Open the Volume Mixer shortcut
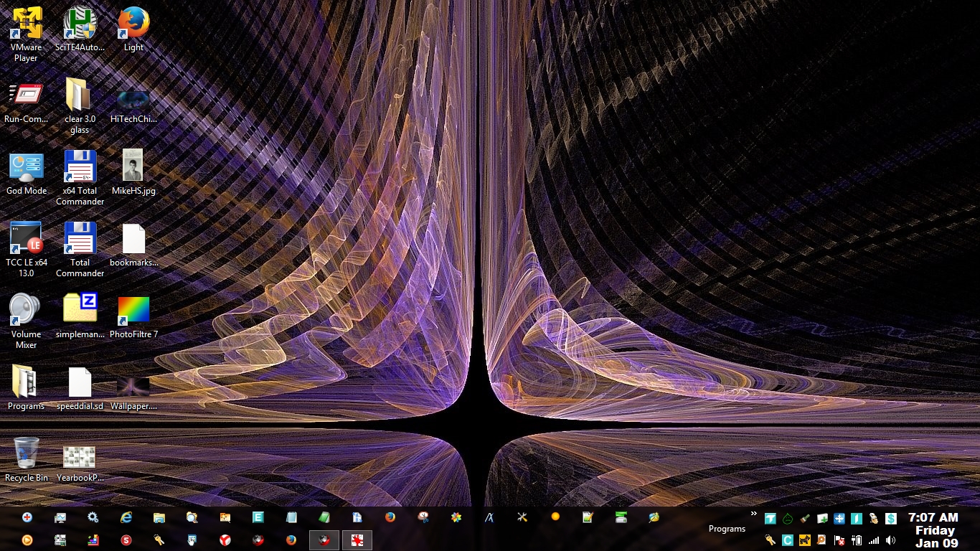This screenshot has height=551, width=980. (26, 310)
